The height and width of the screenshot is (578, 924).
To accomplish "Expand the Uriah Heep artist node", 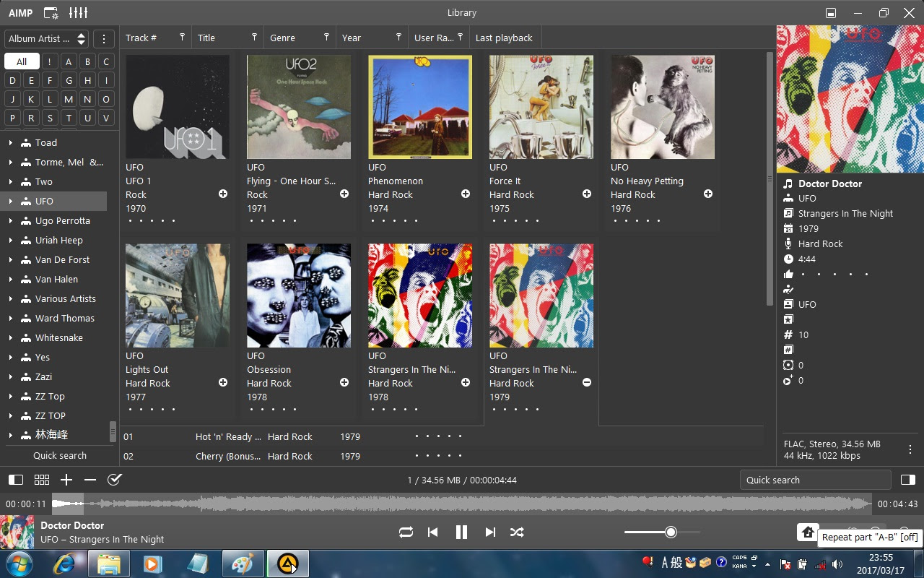I will (10, 241).
